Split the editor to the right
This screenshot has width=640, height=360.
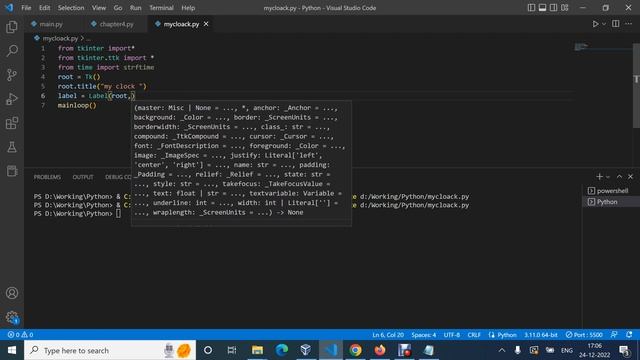(x=616, y=24)
